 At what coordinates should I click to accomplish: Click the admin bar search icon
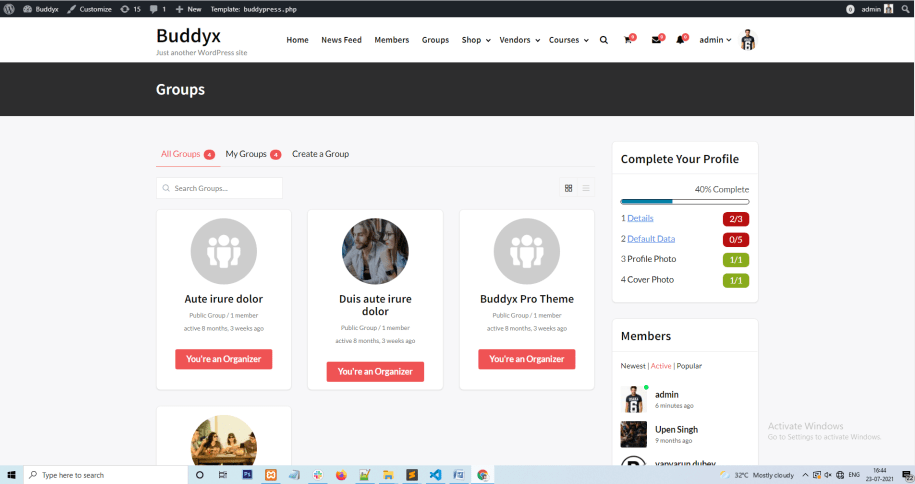(x=906, y=9)
